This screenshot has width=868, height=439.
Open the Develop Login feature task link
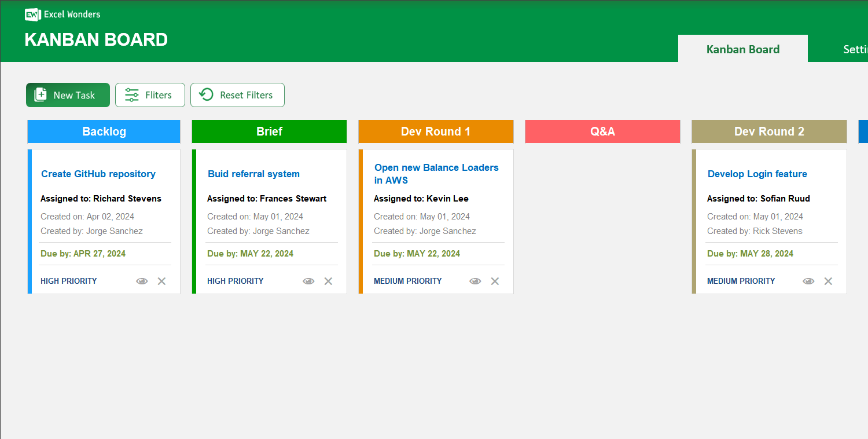[757, 174]
